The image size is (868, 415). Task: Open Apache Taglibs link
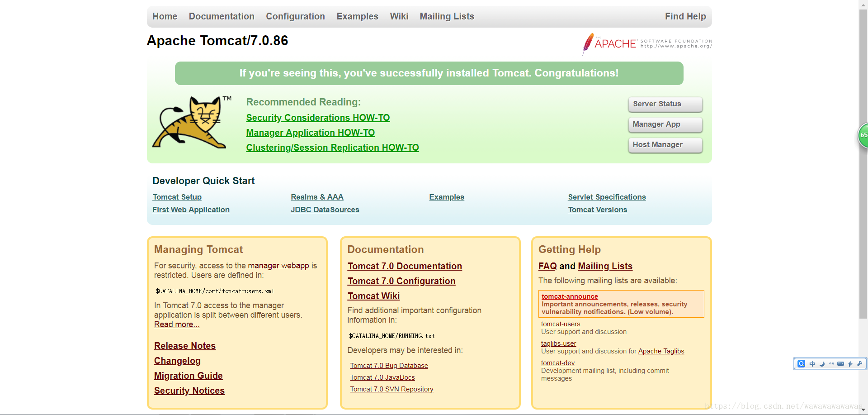click(661, 351)
